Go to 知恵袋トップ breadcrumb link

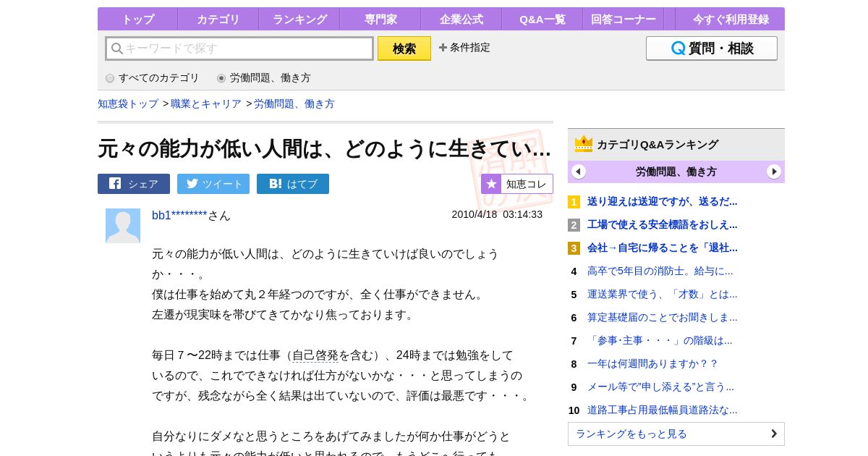[128, 104]
